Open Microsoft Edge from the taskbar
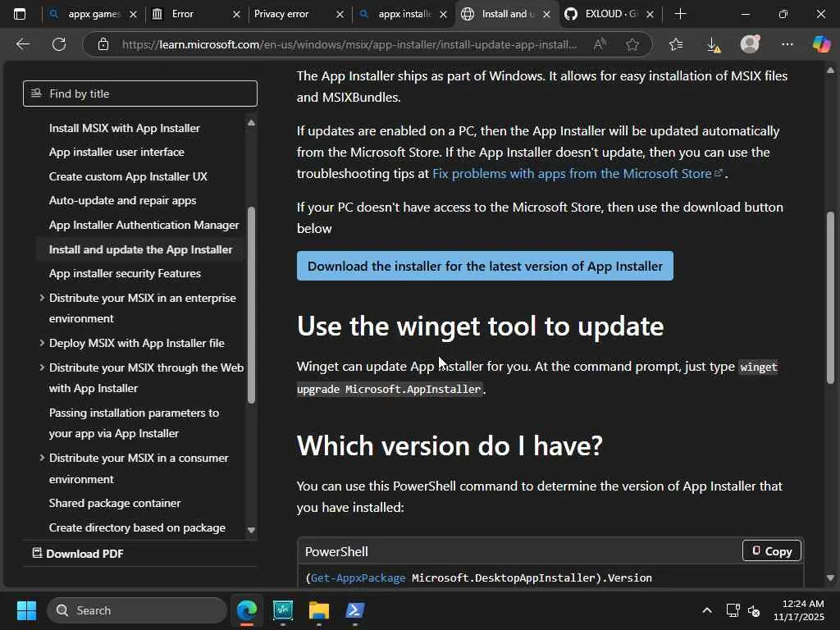The height and width of the screenshot is (630, 840). click(x=247, y=610)
